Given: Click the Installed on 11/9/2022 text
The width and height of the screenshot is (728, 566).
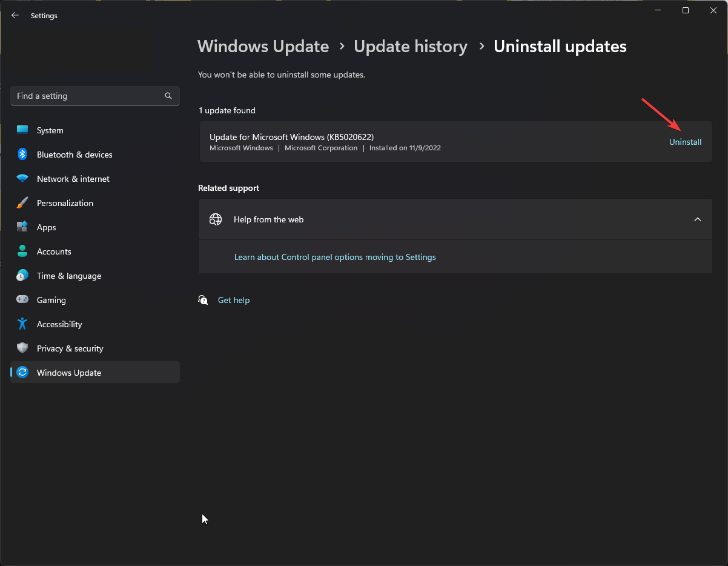Looking at the screenshot, I should pyautogui.click(x=405, y=148).
